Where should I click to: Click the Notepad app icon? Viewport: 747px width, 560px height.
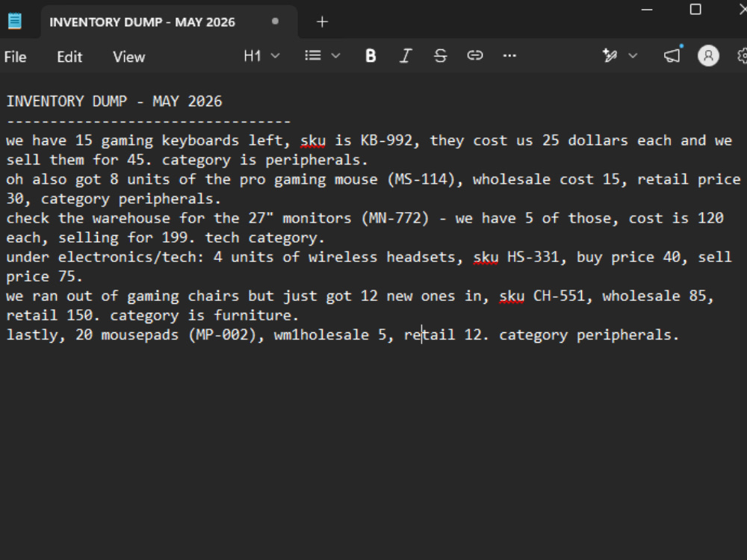pos(15,22)
